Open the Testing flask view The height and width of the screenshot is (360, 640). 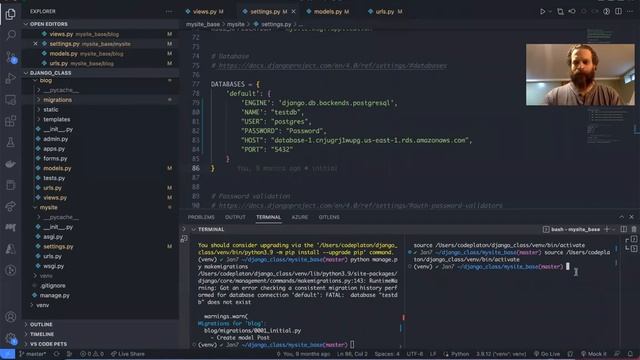click(11, 142)
